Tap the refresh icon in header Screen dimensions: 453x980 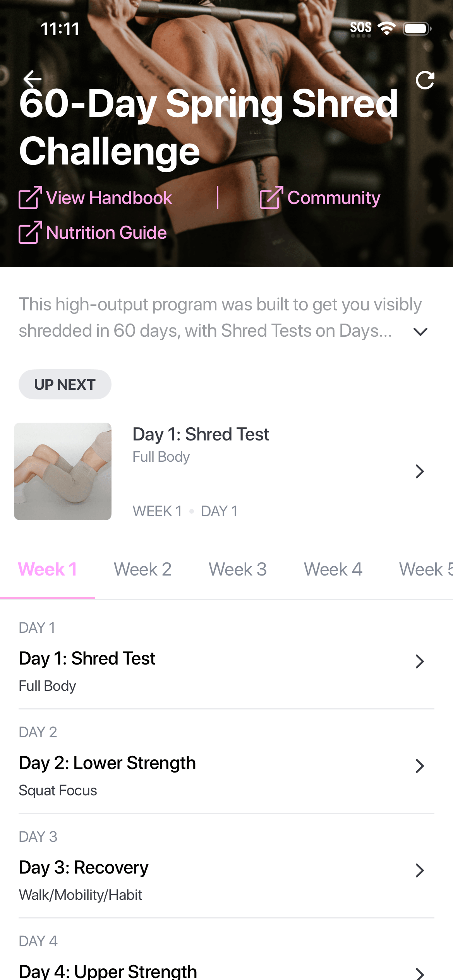[x=425, y=81]
